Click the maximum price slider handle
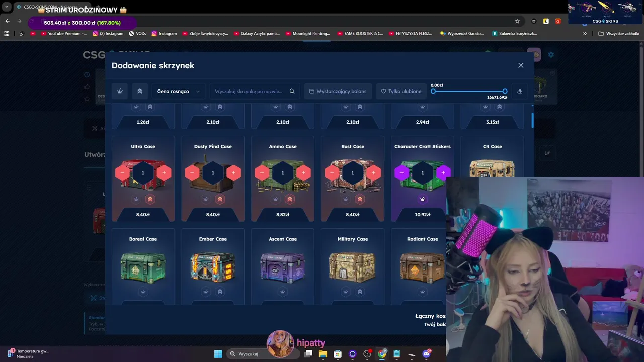 pos(505,91)
